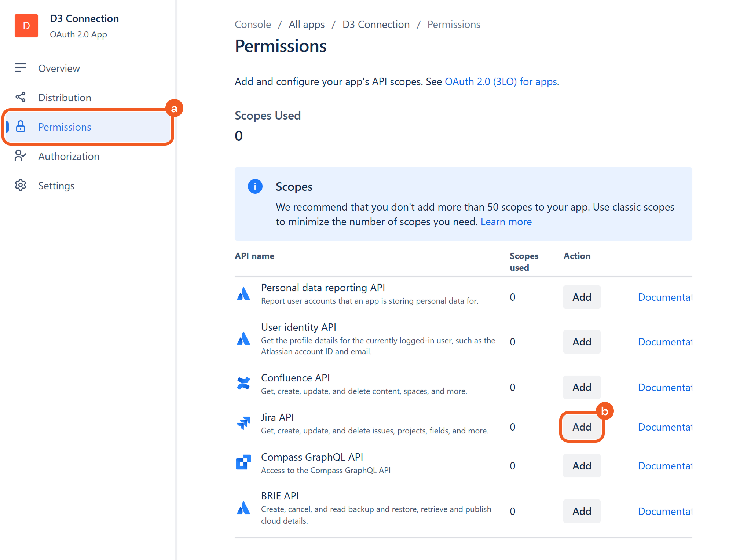
Task: Click the Jira API logo icon
Action: tap(243, 423)
